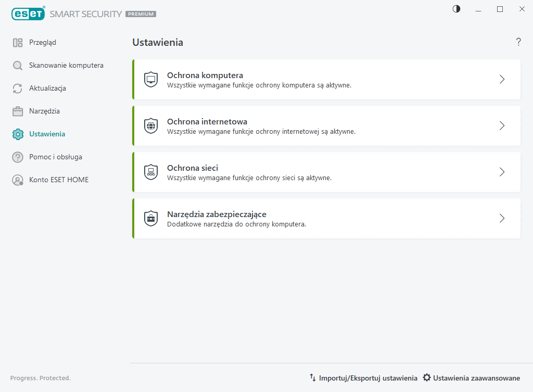Select Konto ESET HOME menu item
533x392 pixels.
pos(58,180)
